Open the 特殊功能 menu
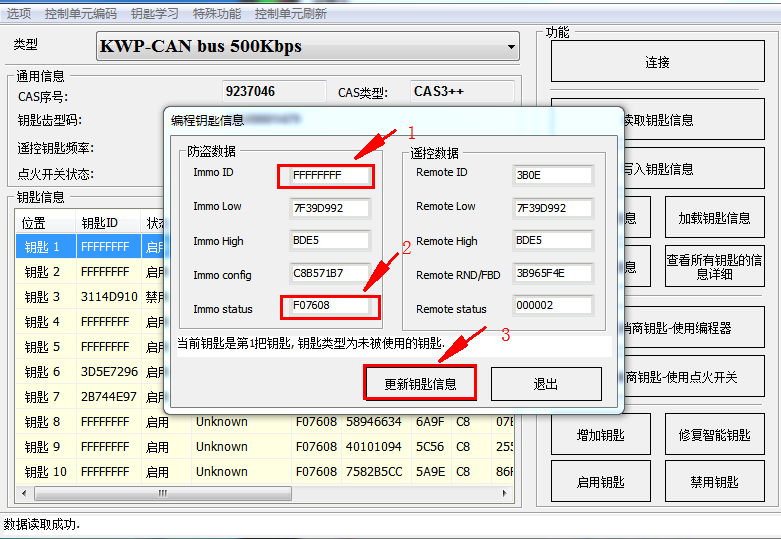Screen dimensions: 781x539 (217, 14)
